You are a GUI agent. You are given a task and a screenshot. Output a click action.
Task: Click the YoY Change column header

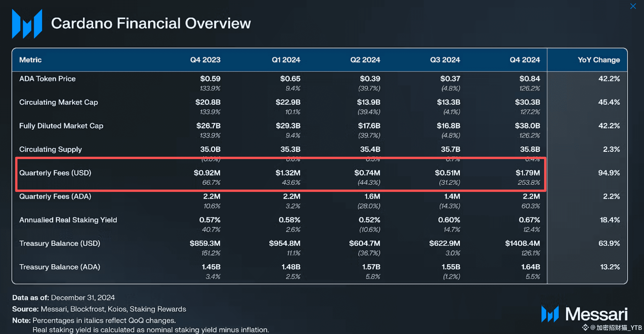599,60
